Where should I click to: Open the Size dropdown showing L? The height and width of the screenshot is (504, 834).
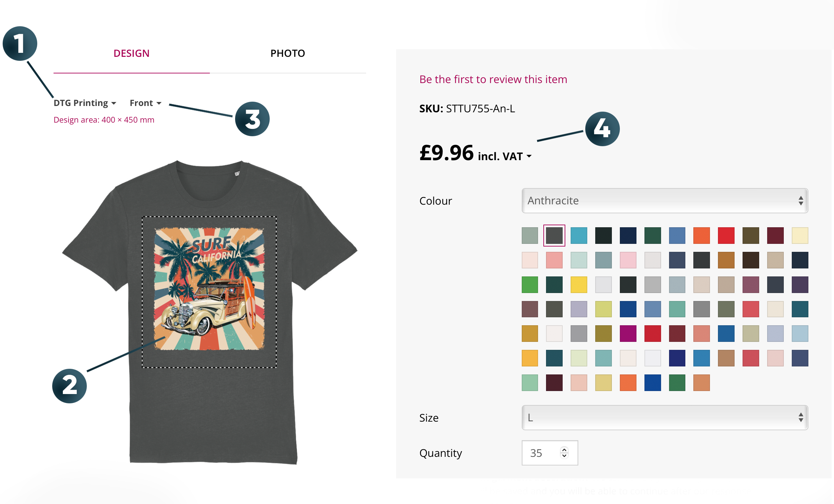click(x=664, y=417)
